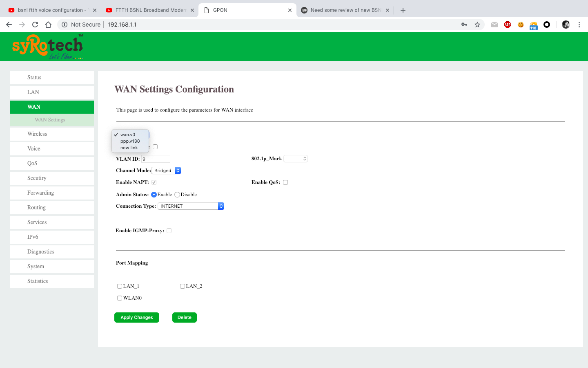
Task: Click the Syrotech logo
Action: point(47,47)
